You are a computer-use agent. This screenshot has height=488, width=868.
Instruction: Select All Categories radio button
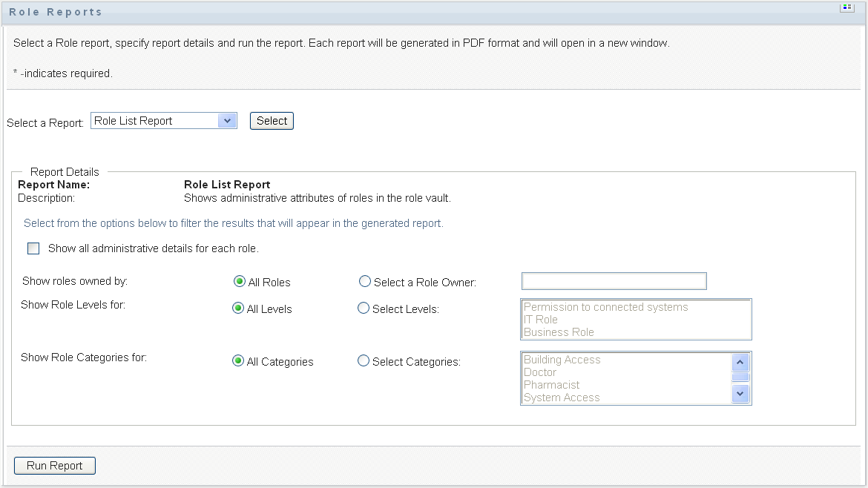[x=238, y=361]
